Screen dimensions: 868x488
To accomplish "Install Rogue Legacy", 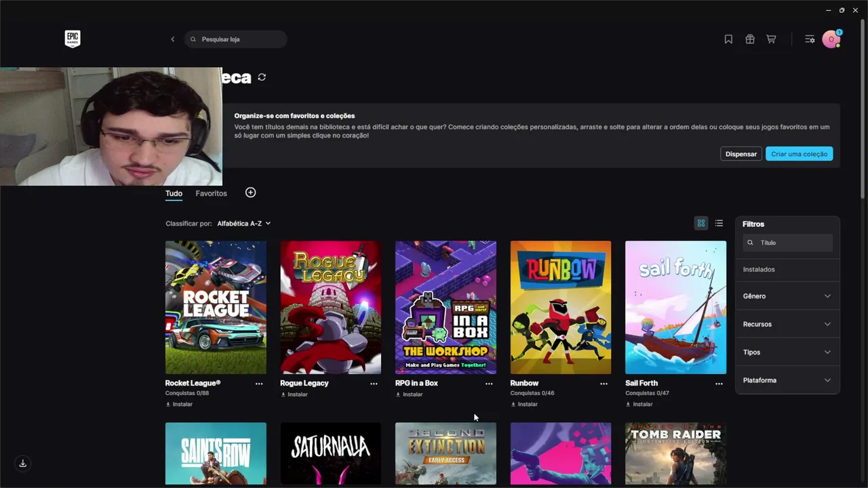I will click(x=294, y=394).
